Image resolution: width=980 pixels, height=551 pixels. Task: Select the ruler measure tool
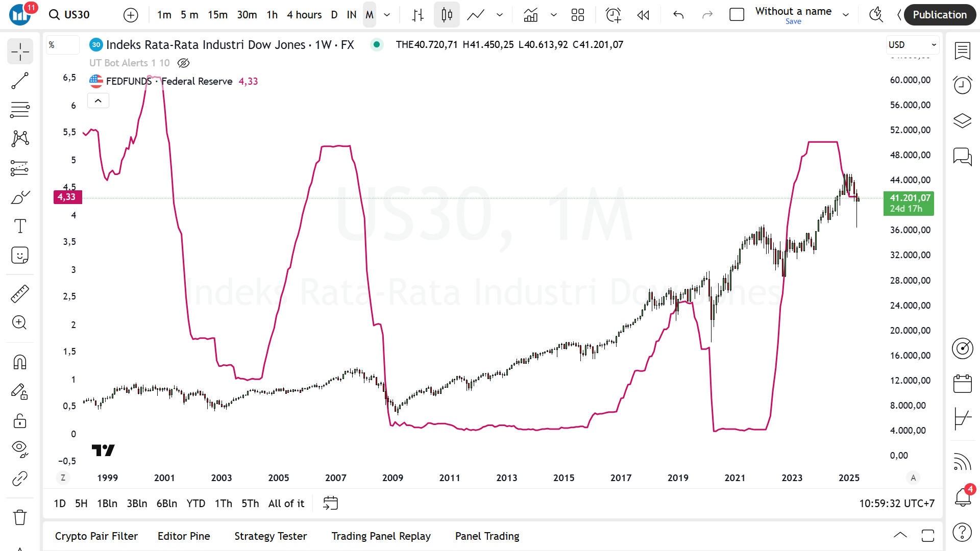pyautogui.click(x=20, y=294)
